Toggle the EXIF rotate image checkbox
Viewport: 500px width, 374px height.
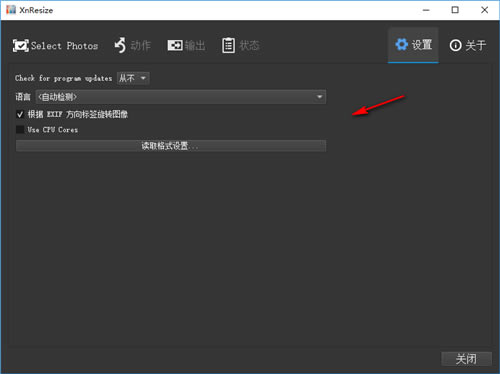pyautogui.click(x=20, y=115)
